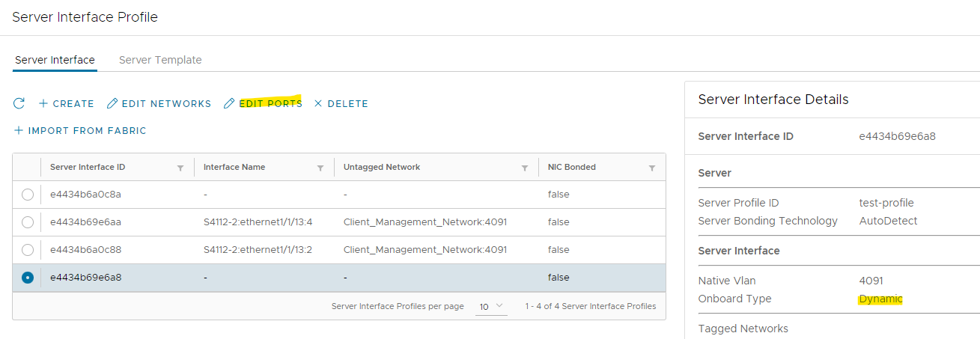Select radio button for e4434b69e6aa
Image resolution: width=980 pixels, height=339 pixels.
coord(28,222)
